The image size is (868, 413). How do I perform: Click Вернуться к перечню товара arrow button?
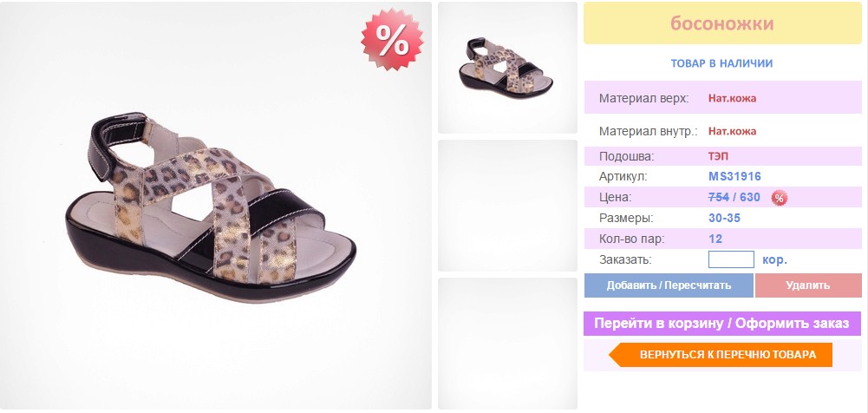tap(721, 355)
